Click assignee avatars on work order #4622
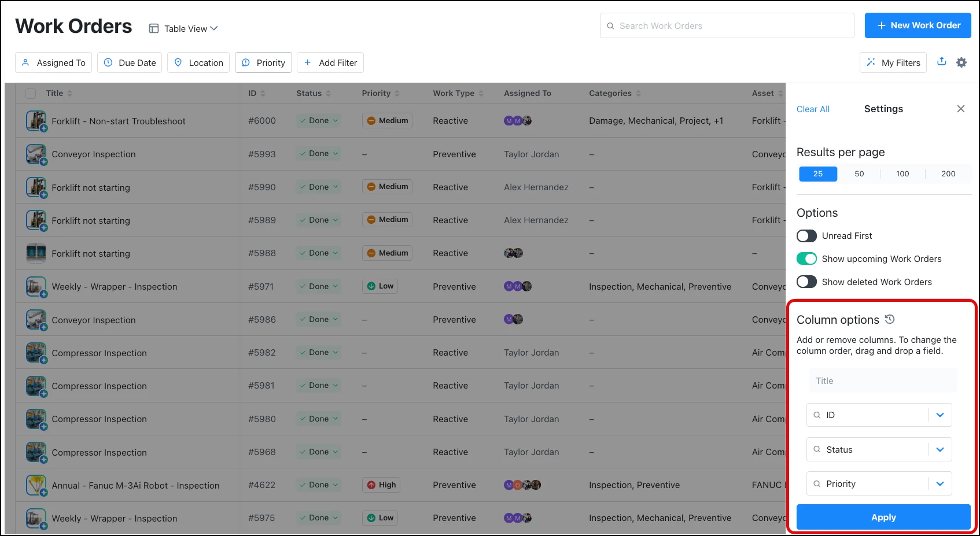The width and height of the screenshot is (980, 536). (522, 485)
